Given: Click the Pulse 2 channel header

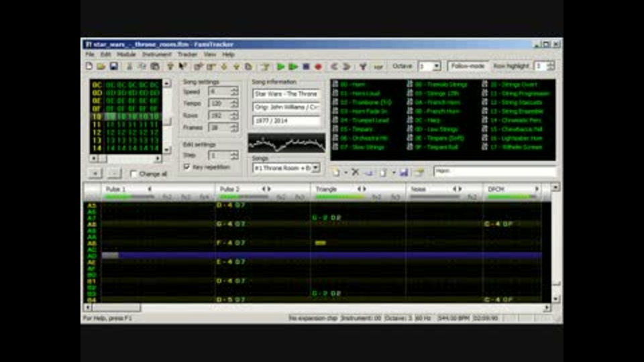Looking at the screenshot, I should click(263, 192).
